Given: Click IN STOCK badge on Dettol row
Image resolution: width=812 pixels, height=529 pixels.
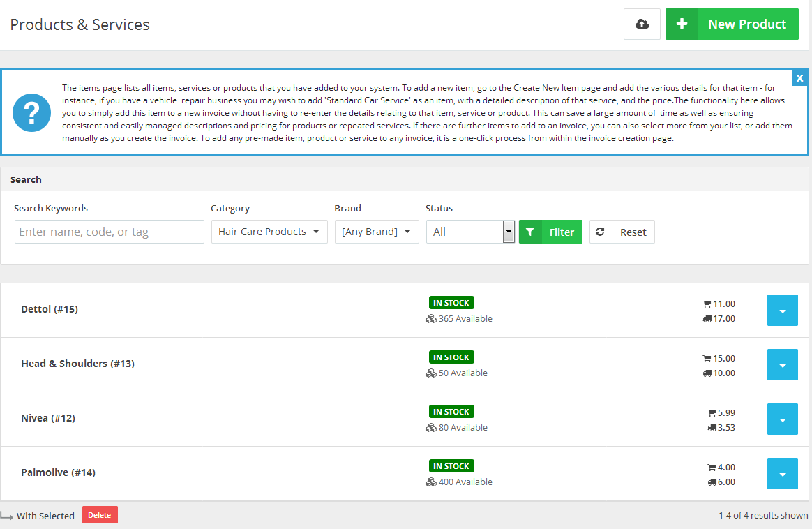Looking at the screenshot, I should [451, 303].
